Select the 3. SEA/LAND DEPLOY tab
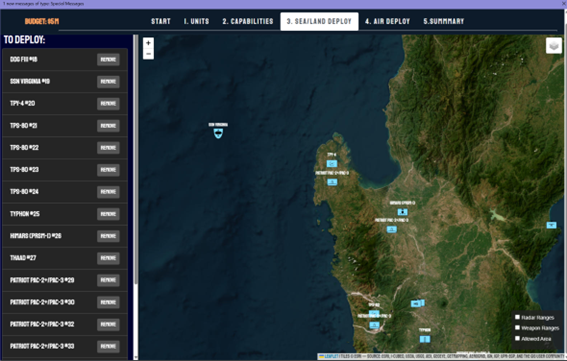Screen dimensions: 567x361 tap(319, 21)
